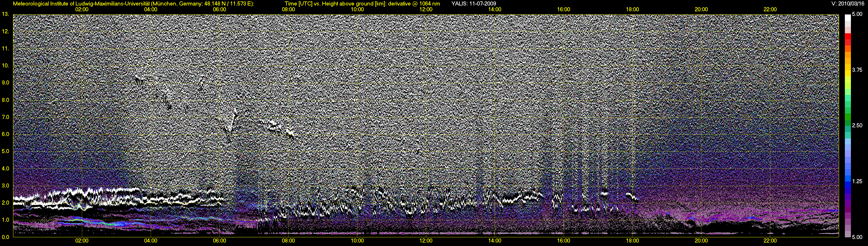
Task: Click the 11. height axis label
Action: (6, 49)
